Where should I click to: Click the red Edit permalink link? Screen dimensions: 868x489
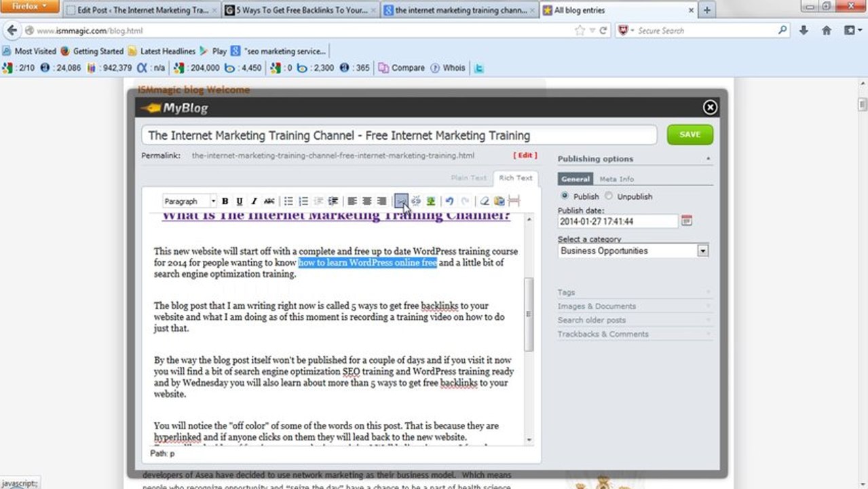tap(525, 156)
